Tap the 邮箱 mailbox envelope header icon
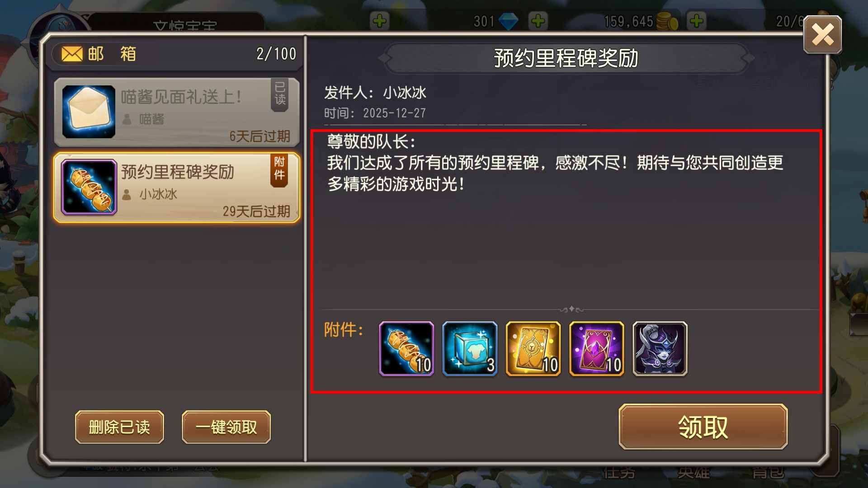This screenshot has height=488, width=868. [x=72, y=54]
